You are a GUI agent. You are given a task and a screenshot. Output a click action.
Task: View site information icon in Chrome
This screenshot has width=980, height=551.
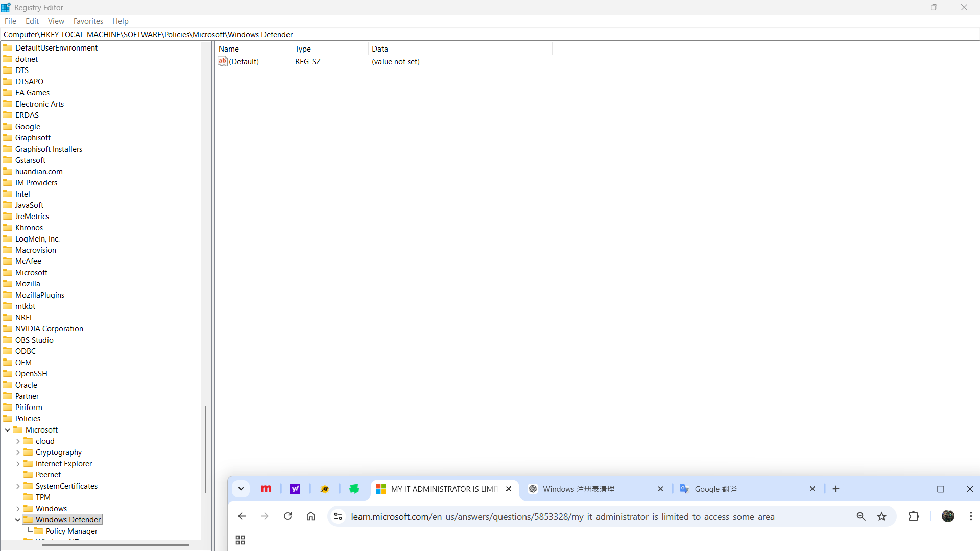pyautogui.click(x=338, y=516)
